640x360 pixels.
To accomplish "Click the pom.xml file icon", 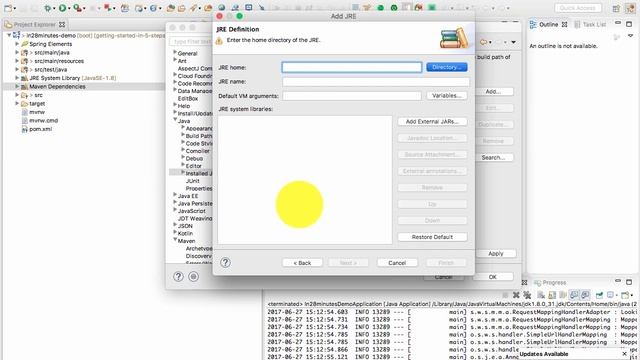I will point(24,129).
